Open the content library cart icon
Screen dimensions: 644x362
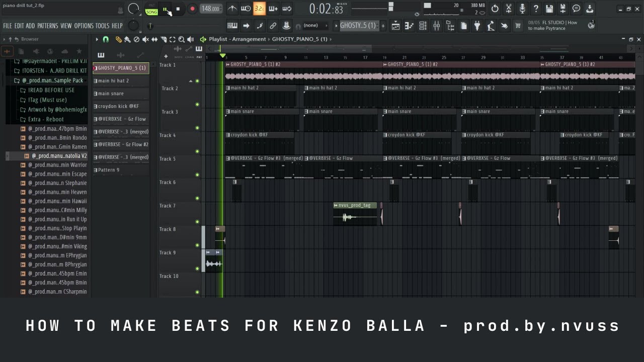click(518, 26)
